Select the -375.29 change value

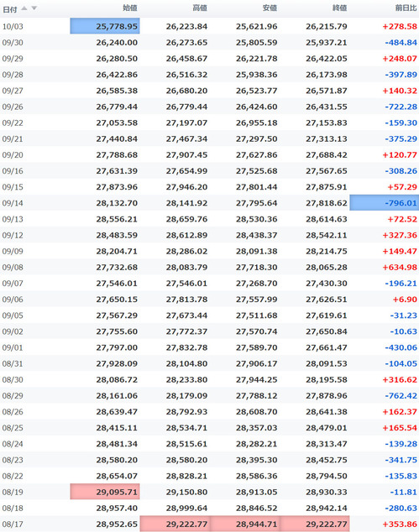point(401,138)
